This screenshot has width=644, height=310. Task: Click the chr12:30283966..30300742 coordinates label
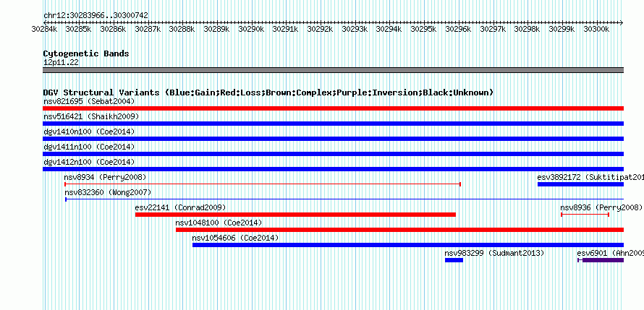tap(96, 16)
